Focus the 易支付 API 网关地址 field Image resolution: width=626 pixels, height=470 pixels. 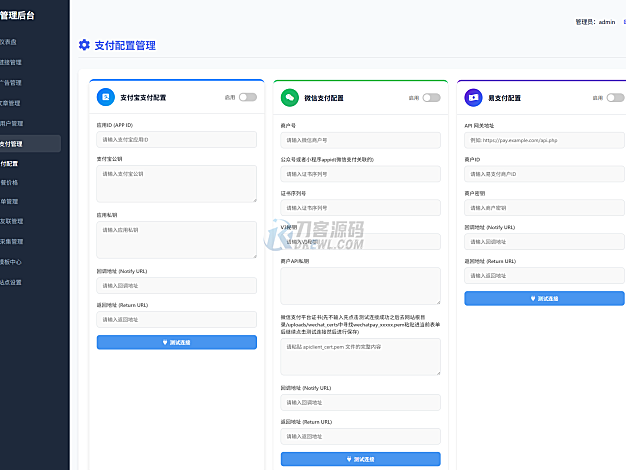coord(544,140)
